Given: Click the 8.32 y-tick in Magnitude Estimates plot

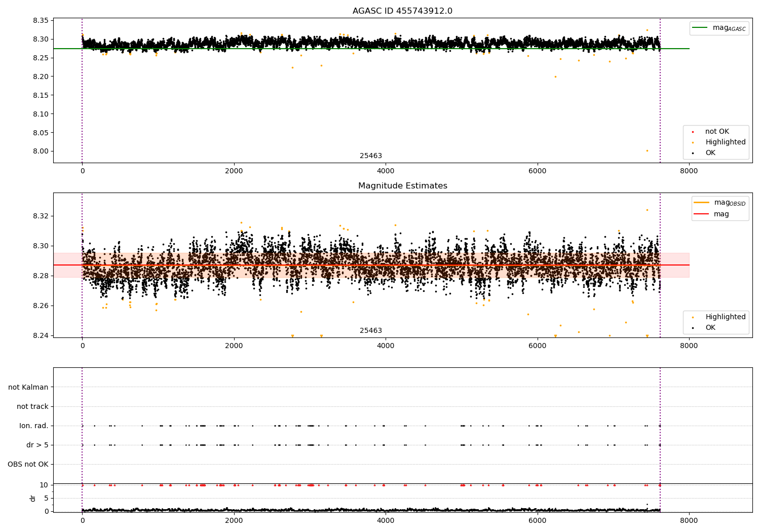Looking at the screenshot, I should (x=41, y=216).
